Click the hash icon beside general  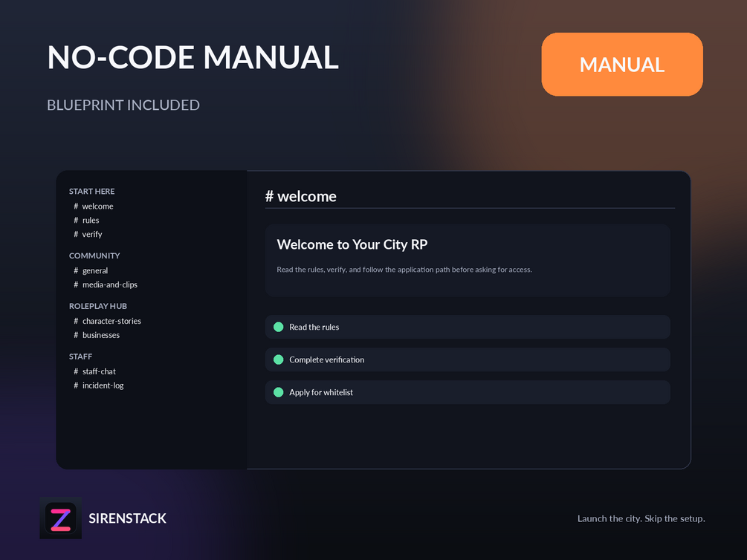(76, 270)
